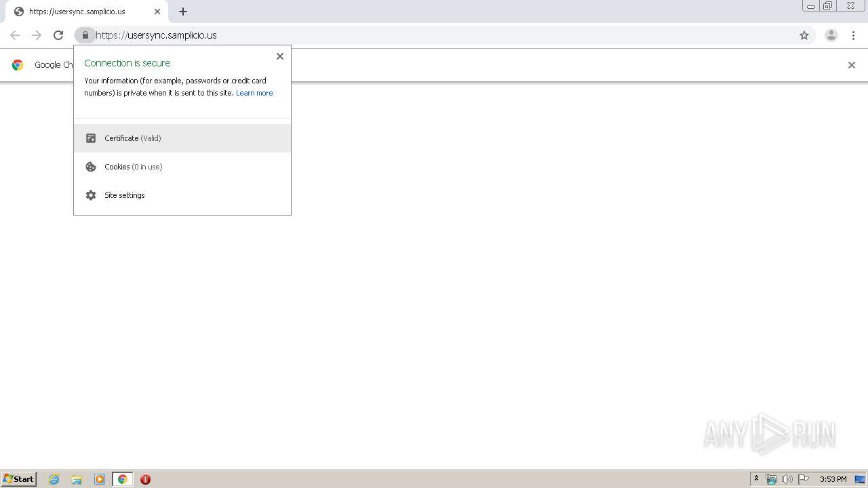Click the gear icon beside Site settings
This screenshot has width=868, height=488.
click(x=91, y=195)
